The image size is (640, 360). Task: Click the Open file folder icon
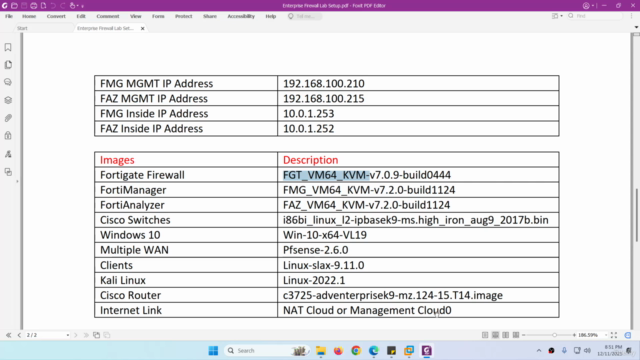14,6
